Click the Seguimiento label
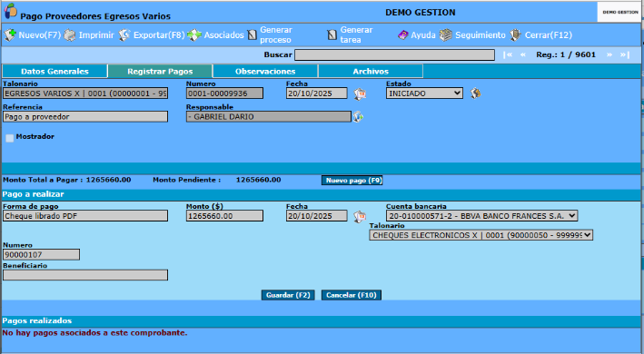The width and height of the screenshot is (644, 354). point(481,35)
